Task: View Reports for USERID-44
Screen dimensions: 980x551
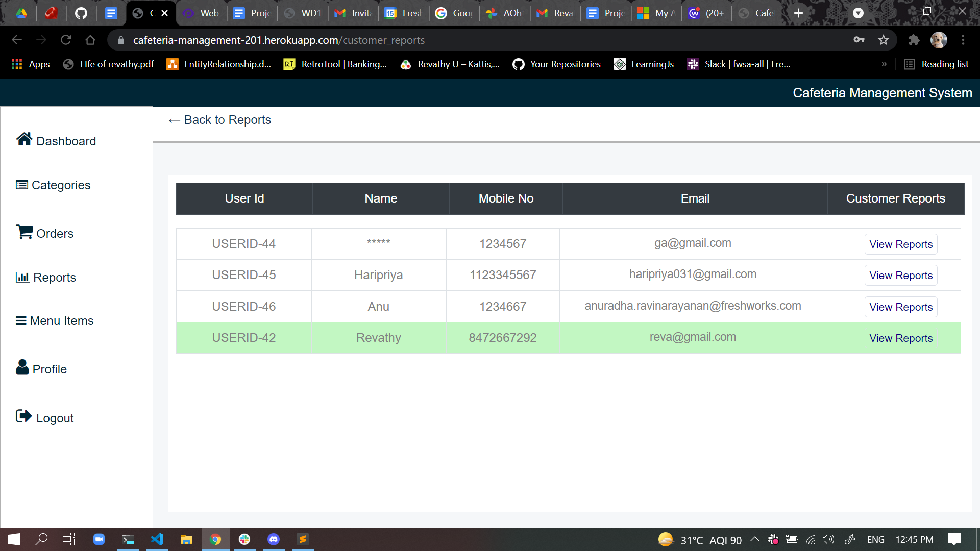Action: point(900,244)
